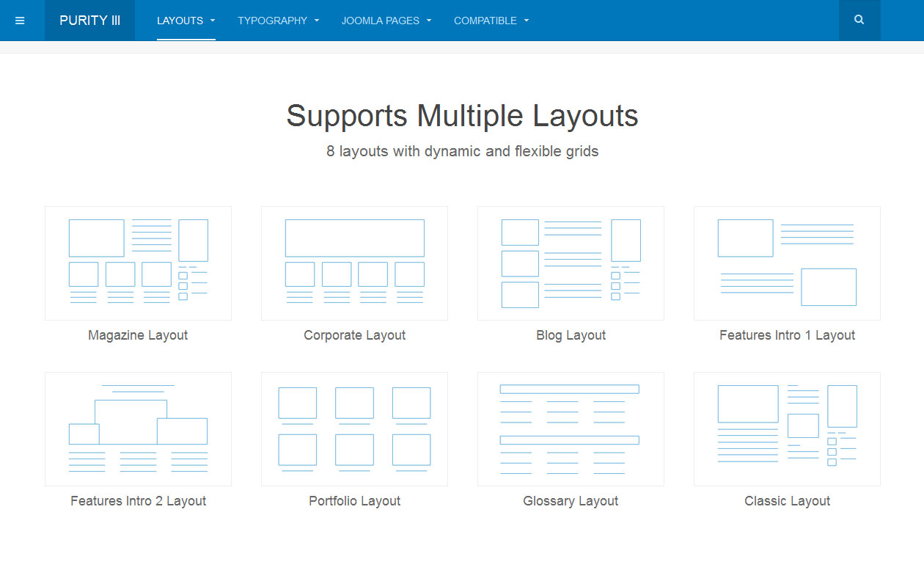Open the Portfolio Layout caption link
The width and height of the screenshot is (924, 581).
(354, 501)
